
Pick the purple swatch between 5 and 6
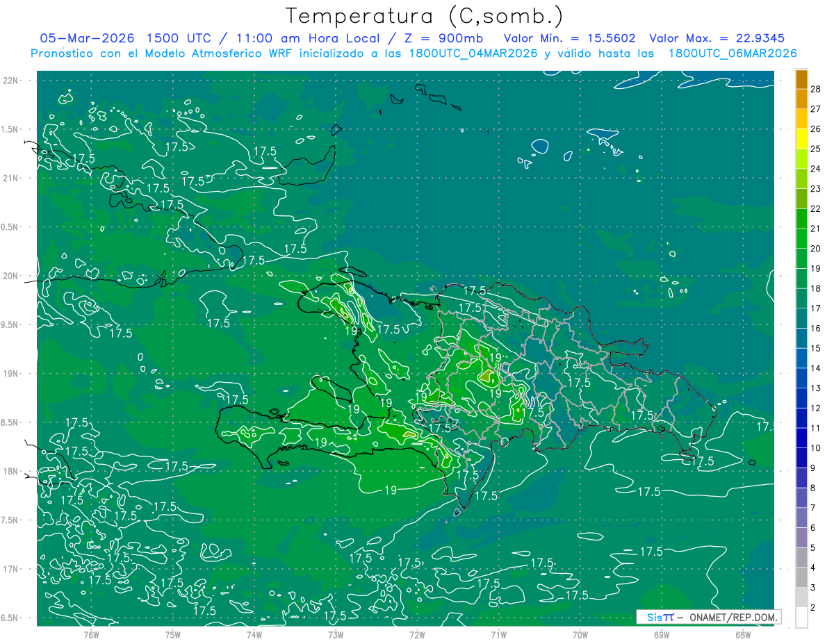pyautogui.click(x=801, y=538)
